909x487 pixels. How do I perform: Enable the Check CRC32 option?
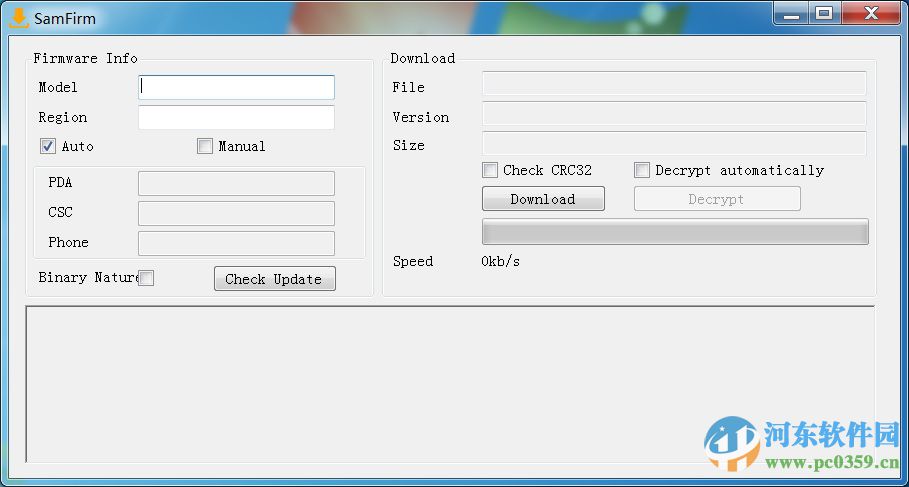coord(490,170)
